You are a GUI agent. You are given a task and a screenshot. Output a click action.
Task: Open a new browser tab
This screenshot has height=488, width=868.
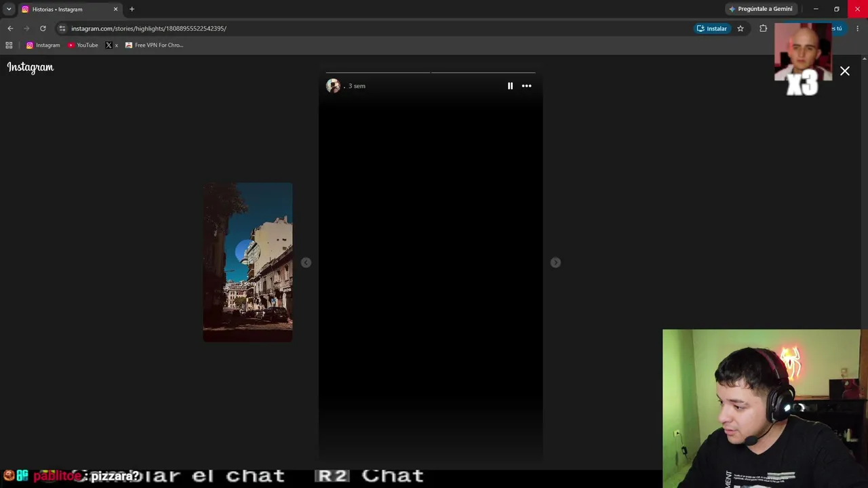(132, 9)
